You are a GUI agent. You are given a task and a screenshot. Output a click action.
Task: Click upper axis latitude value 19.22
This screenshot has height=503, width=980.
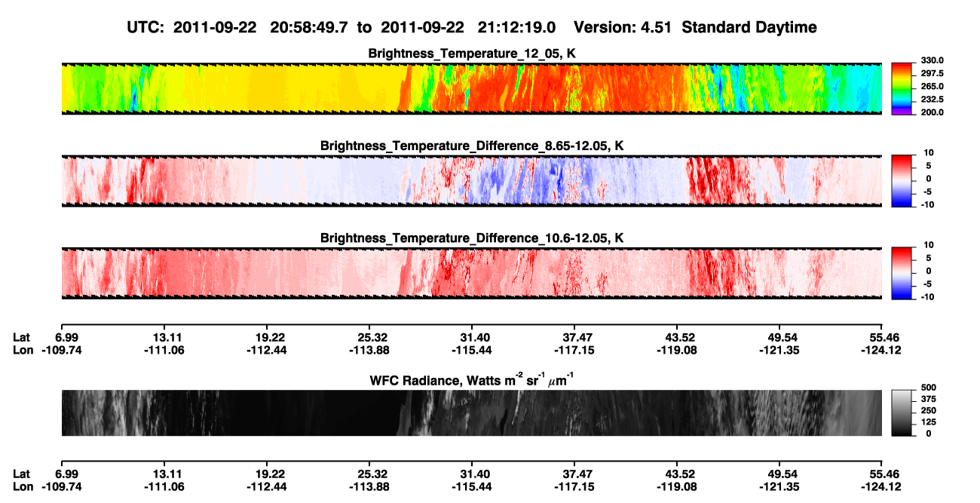click(x=271, y=336)
